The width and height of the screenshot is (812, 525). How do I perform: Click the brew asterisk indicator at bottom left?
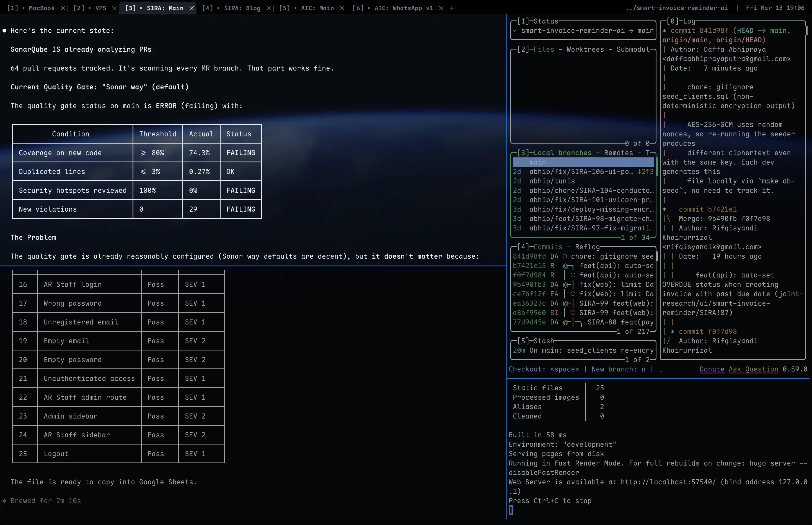(4, 500)
